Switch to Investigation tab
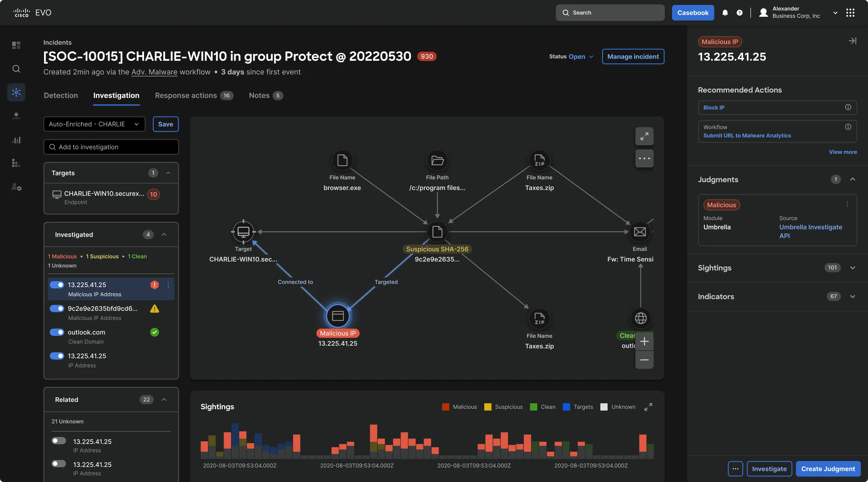The width and height of the screenshot is (868, 482). click(116, 96)
